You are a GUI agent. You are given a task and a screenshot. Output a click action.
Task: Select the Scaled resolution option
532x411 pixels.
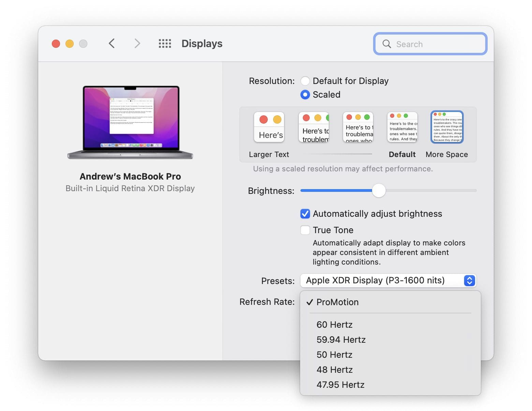305,95
